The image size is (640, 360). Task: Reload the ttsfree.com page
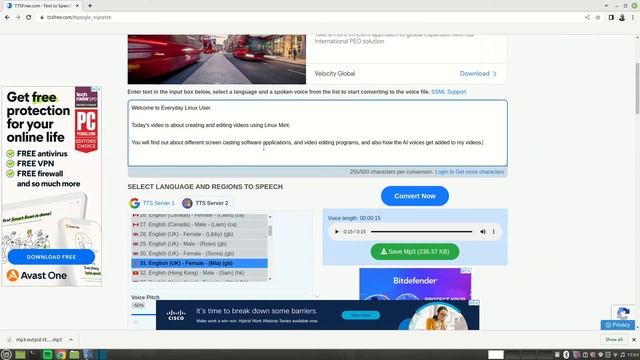pyautogui.click(x=29, y=18)
